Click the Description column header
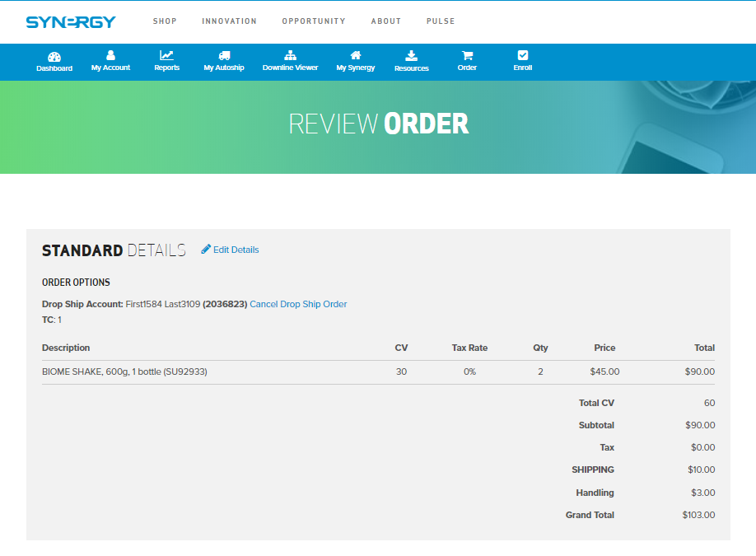The width and height of the screenshot is (756, 556). click(66, 348)
